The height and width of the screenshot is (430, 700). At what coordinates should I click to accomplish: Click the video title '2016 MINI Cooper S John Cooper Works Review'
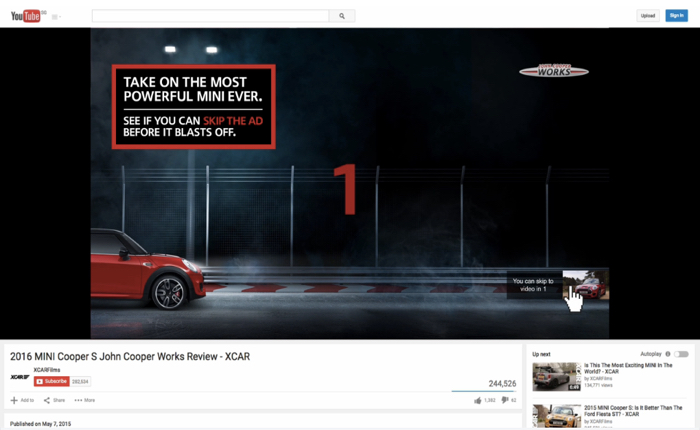click(x=130, y=356)
